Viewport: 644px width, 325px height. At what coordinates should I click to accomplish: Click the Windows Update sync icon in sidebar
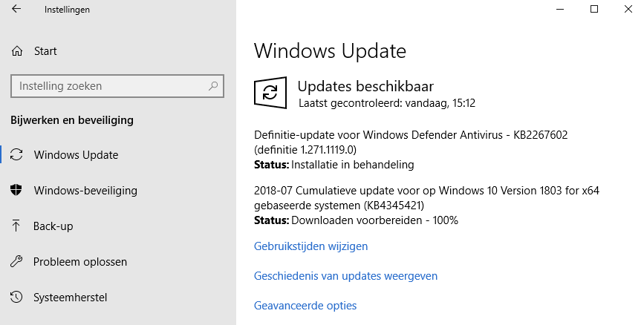(x=16, y=155)
